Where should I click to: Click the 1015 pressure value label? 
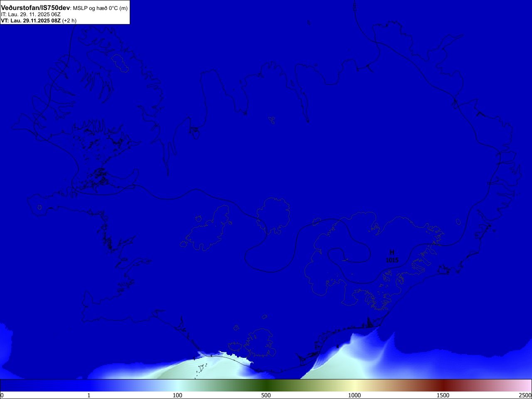(392, 260)
